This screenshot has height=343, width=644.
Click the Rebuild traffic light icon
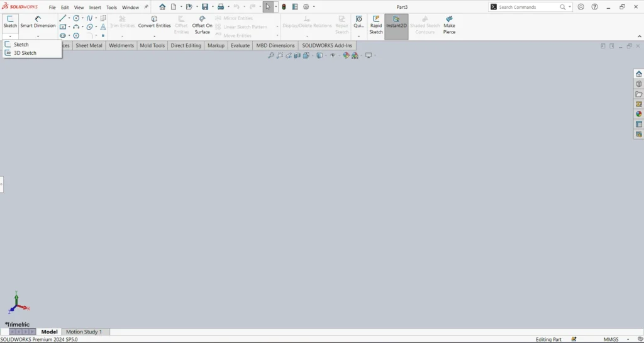(x=284, y=7)
